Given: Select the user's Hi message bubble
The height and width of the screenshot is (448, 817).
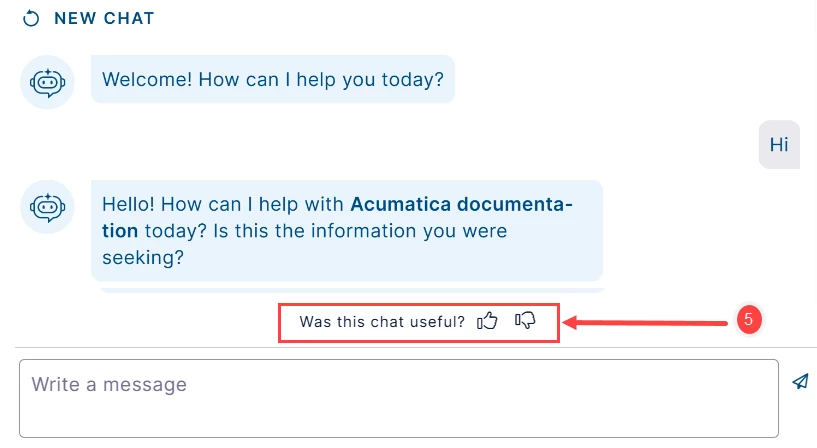Looking at the screenshot, I should click(x=779, y=144).
